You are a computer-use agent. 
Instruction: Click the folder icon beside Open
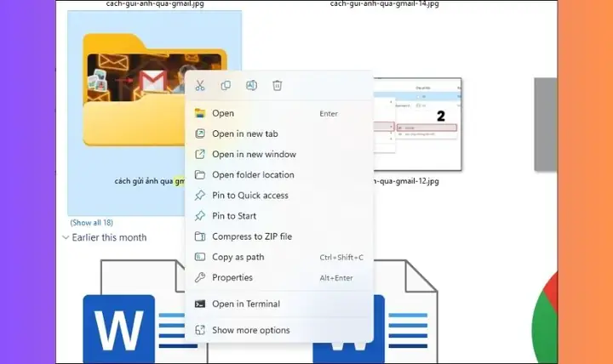200,113
